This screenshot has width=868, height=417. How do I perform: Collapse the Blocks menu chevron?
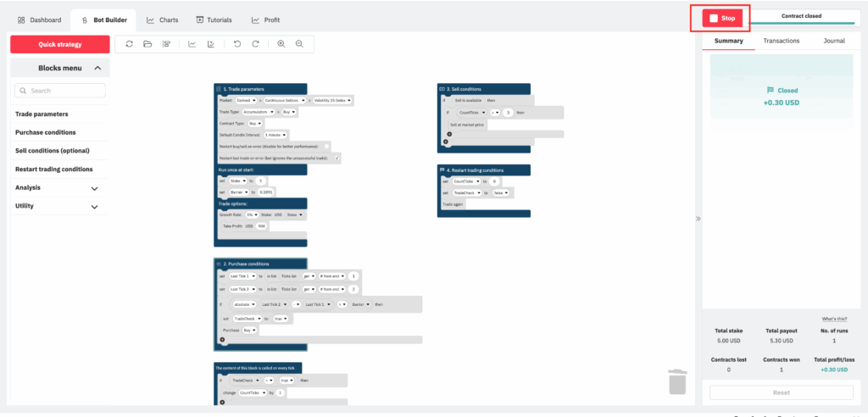point(98,68)
